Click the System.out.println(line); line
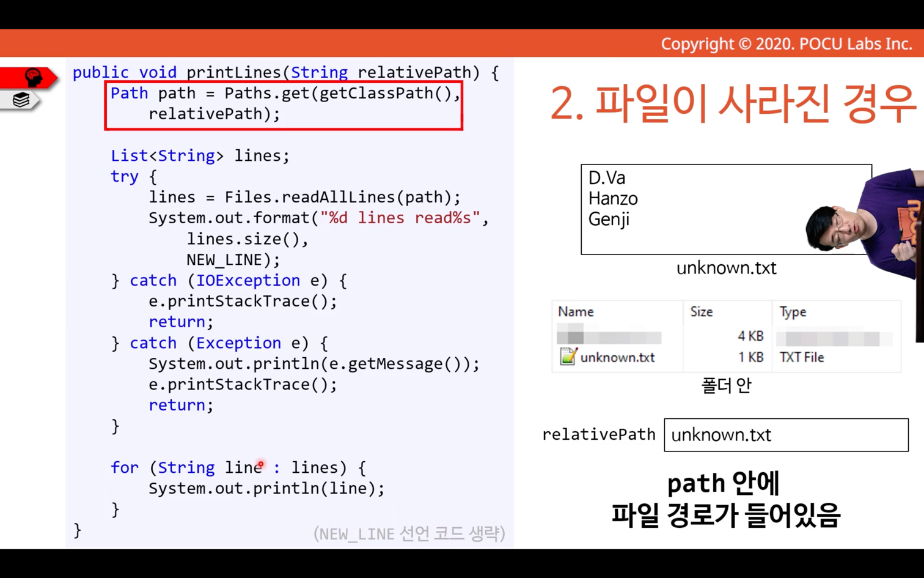This screenshot has height=578, width=924. [x=266, y=488]
